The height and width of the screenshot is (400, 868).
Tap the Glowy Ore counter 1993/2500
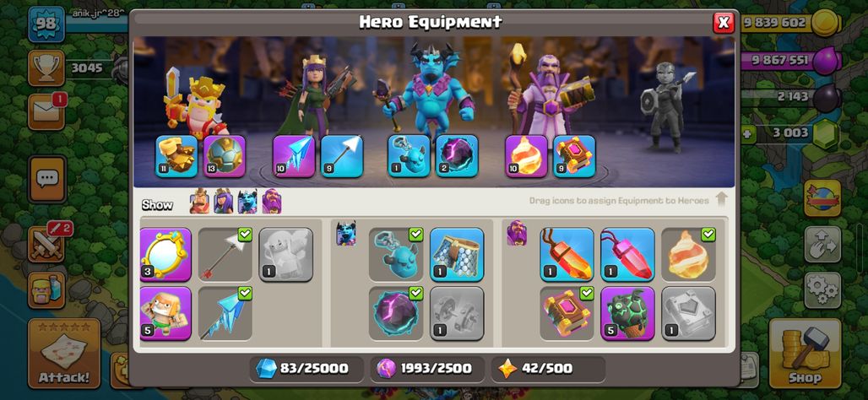click(x=426, y=369)
